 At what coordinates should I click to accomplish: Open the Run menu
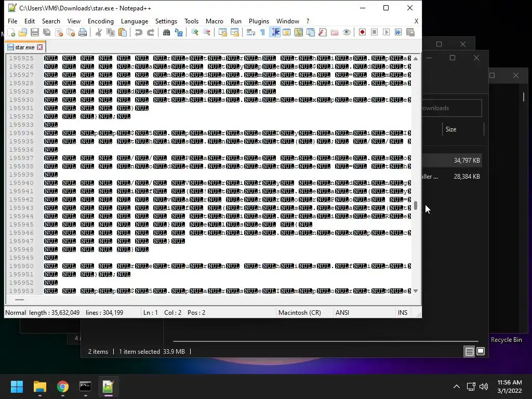click(236, 21)
